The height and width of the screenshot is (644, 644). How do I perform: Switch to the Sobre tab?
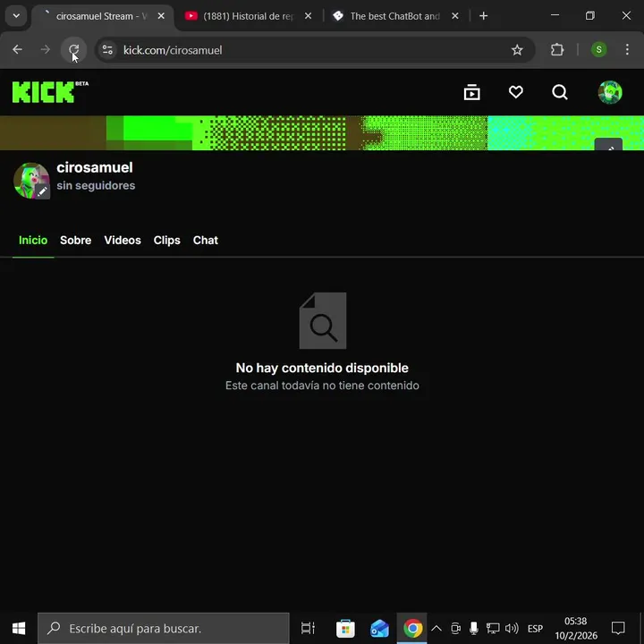(x=75, y=241)
